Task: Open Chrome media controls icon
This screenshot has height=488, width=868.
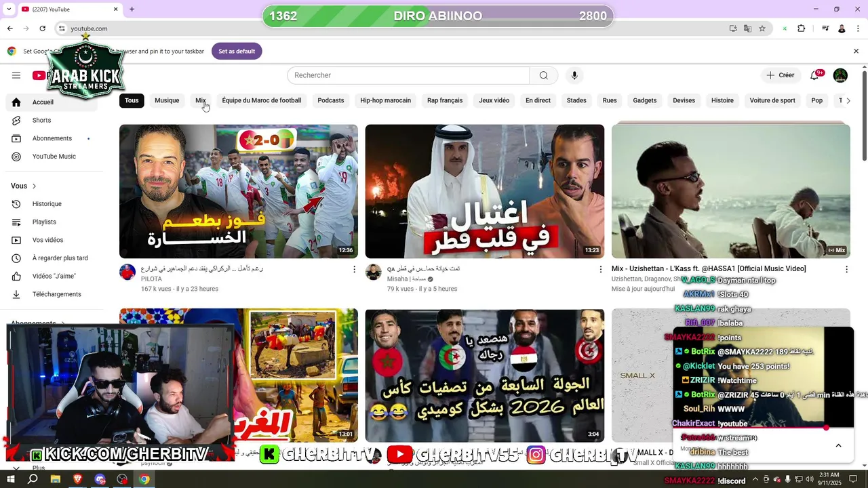Action: click(825, 28)
